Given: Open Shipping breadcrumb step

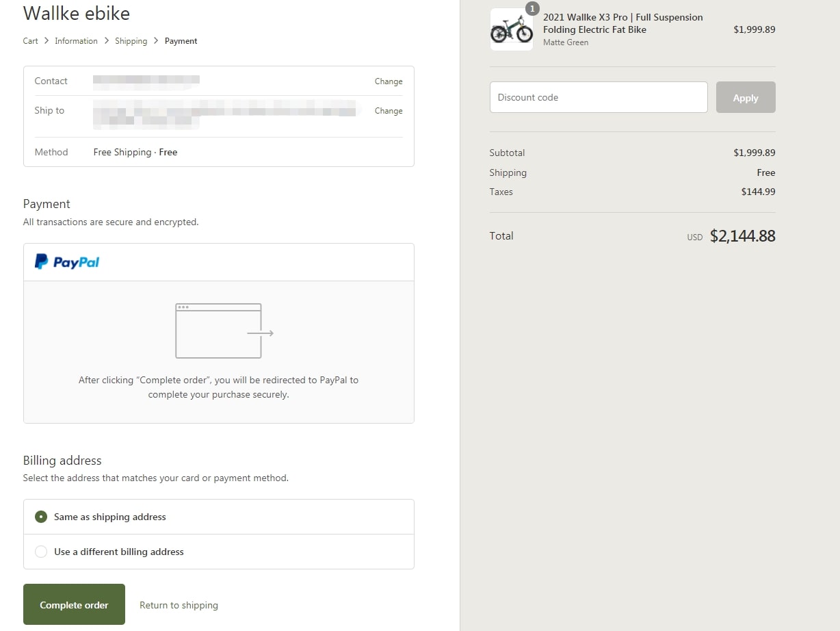Looking at the screenshot, I should (x=131, y=41).
